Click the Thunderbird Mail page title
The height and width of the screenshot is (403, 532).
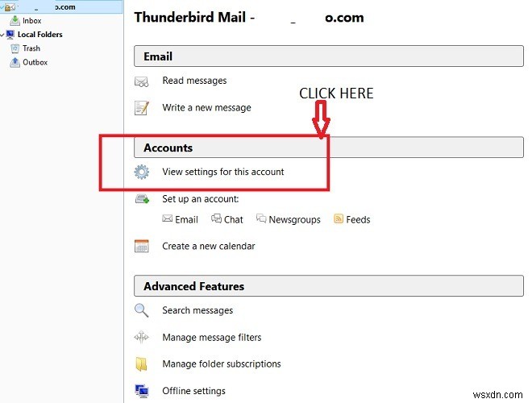pyautogui.click(x=249, y=17)
